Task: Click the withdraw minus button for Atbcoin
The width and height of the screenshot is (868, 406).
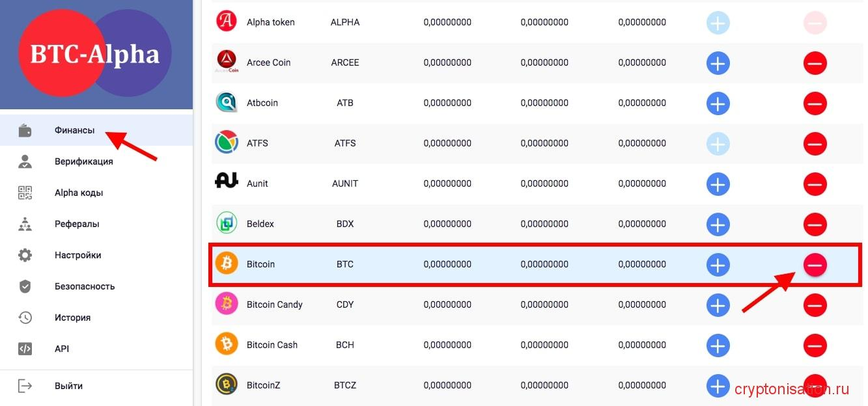Action: coord(815,103)
